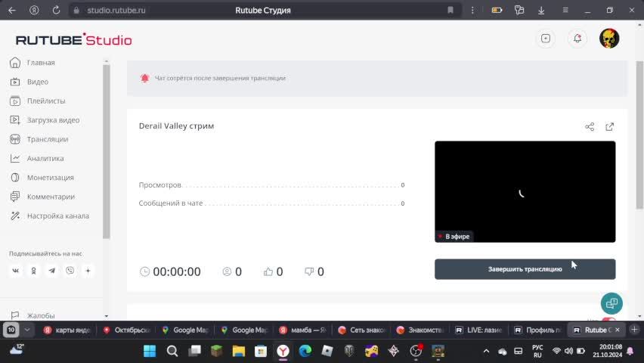This screenshot has width=644, height=363.
Task: Click the page vertical scrollbar thumb
Action: pos(639,135)
